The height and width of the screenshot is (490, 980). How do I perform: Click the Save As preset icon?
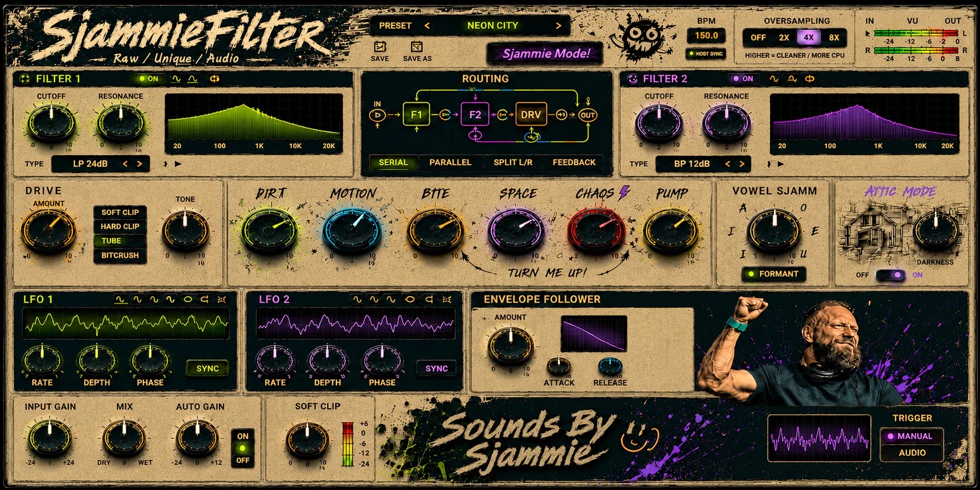click(417, 46)
